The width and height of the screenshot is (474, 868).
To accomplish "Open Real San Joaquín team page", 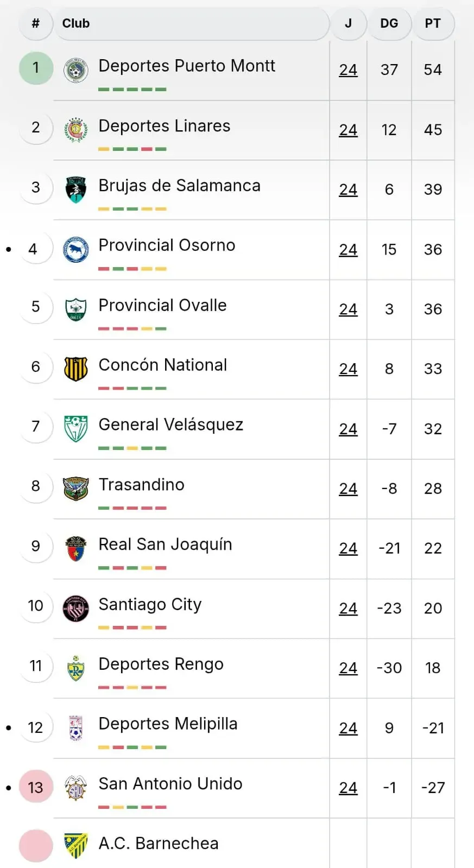I will click(165, 544).
